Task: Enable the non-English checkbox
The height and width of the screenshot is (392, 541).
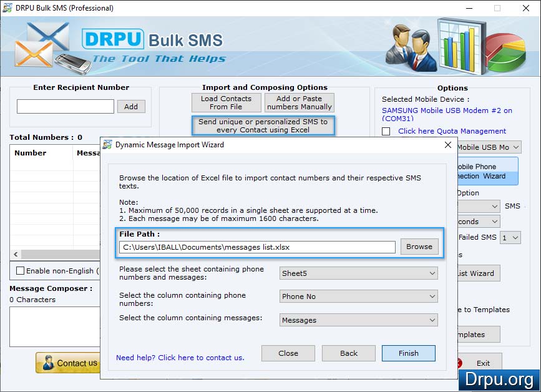Action: [21, 270]
